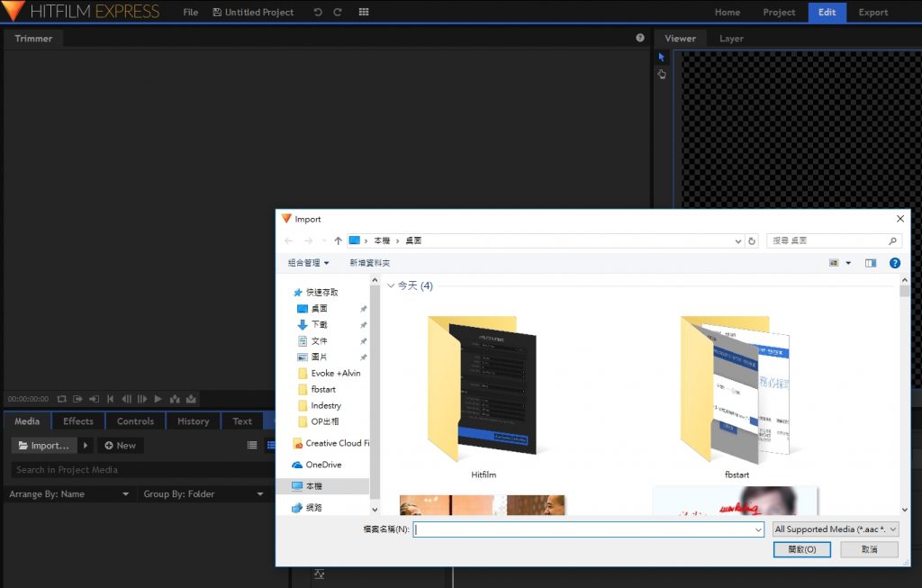922x588 pixels.
Task: Switch to the Effects tab
Action: 78,421
